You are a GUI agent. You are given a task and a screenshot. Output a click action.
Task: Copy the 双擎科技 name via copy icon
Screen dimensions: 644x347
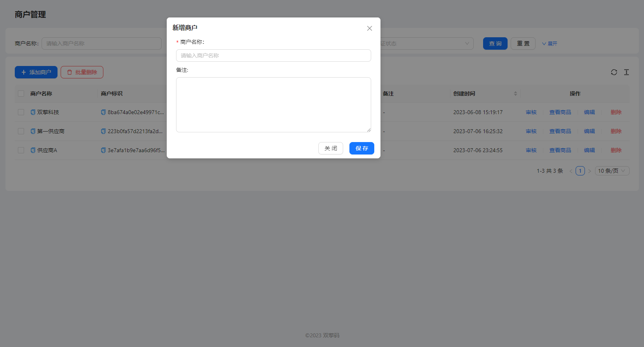click(33, 112)
